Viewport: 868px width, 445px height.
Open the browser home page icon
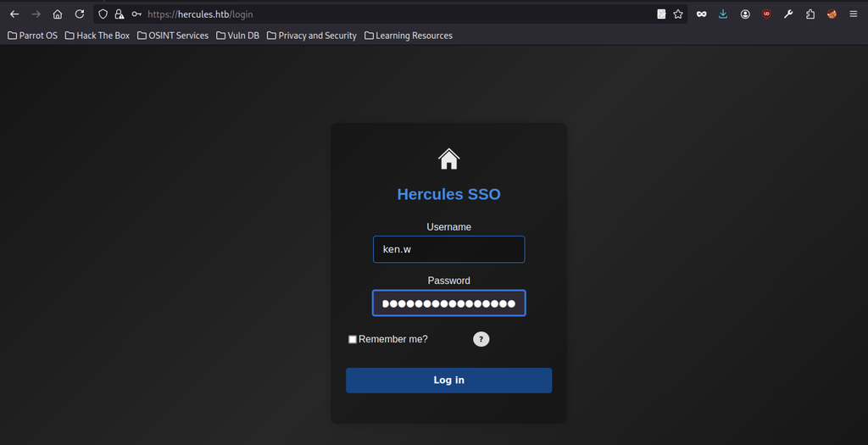pyautogui.click(x=58, y=14)
